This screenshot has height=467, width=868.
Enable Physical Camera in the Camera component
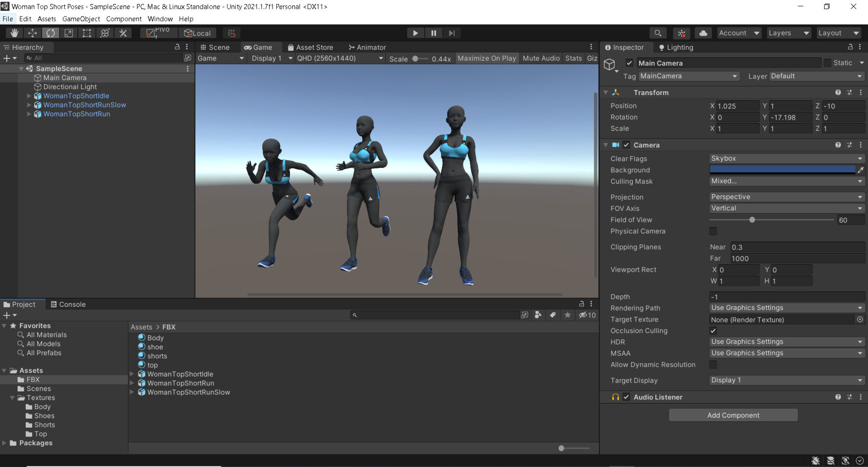click(x=713, y=231)
